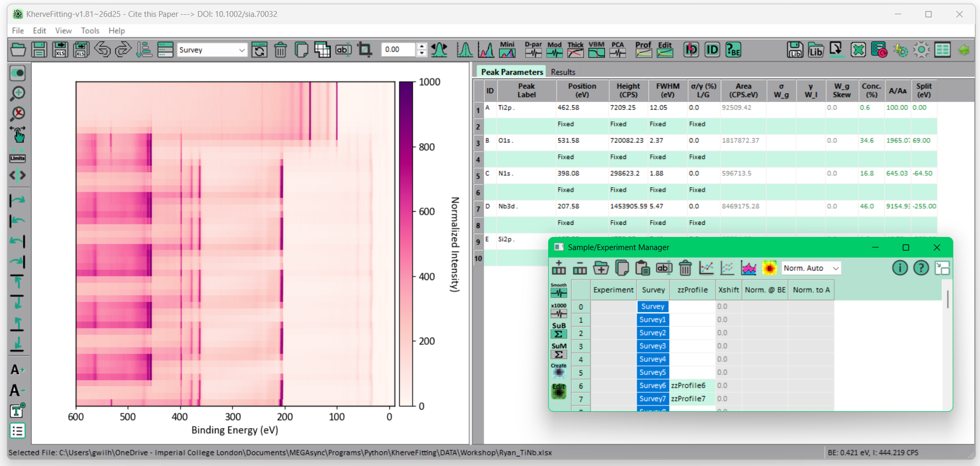The height and width of the screenshot is (466, 980).
Task: Toggle the legend list icon at bottom left
Action: tap(17, 431)
